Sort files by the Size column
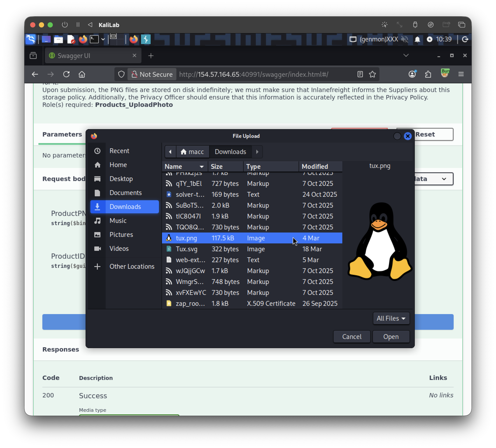This screenshot has width=496, height=448. pyautogui.click(x=226, y=167)
